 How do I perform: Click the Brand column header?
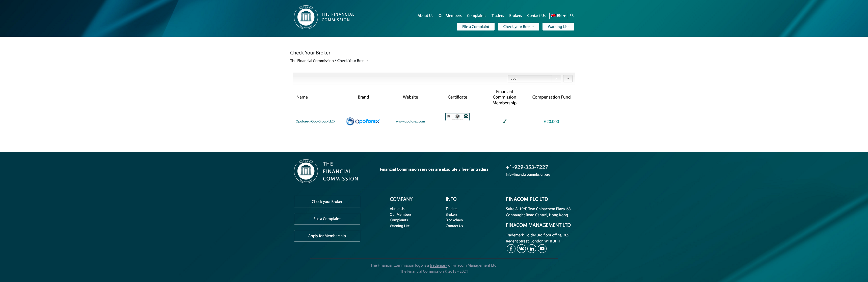click(x=363, y=97)
